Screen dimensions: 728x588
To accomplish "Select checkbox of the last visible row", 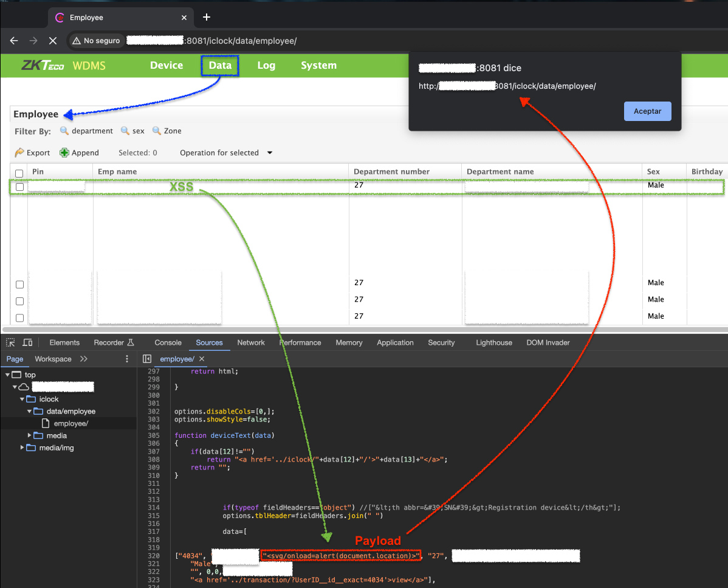I will (19, 317).
